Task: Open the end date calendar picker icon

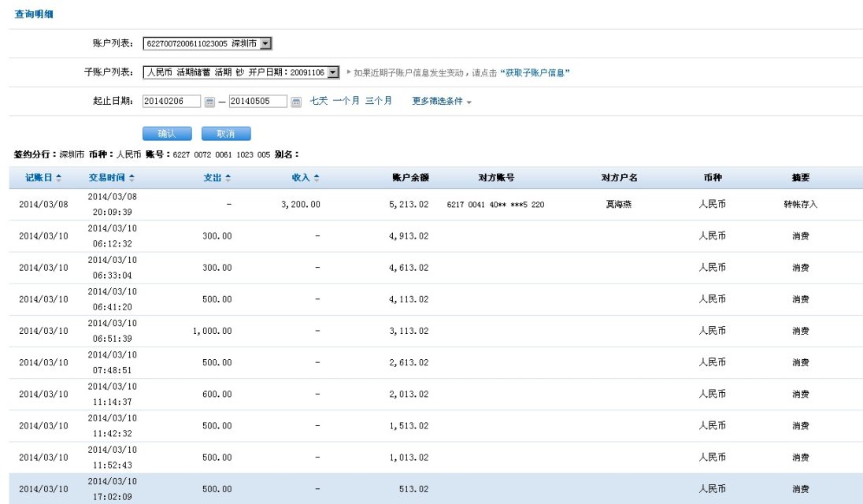Action: (x=296, y=102)
